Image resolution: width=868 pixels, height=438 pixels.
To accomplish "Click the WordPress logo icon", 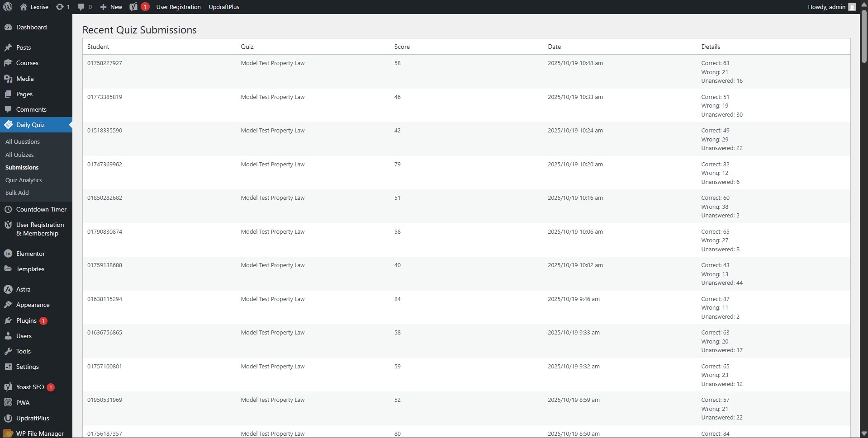I will 8,7.
